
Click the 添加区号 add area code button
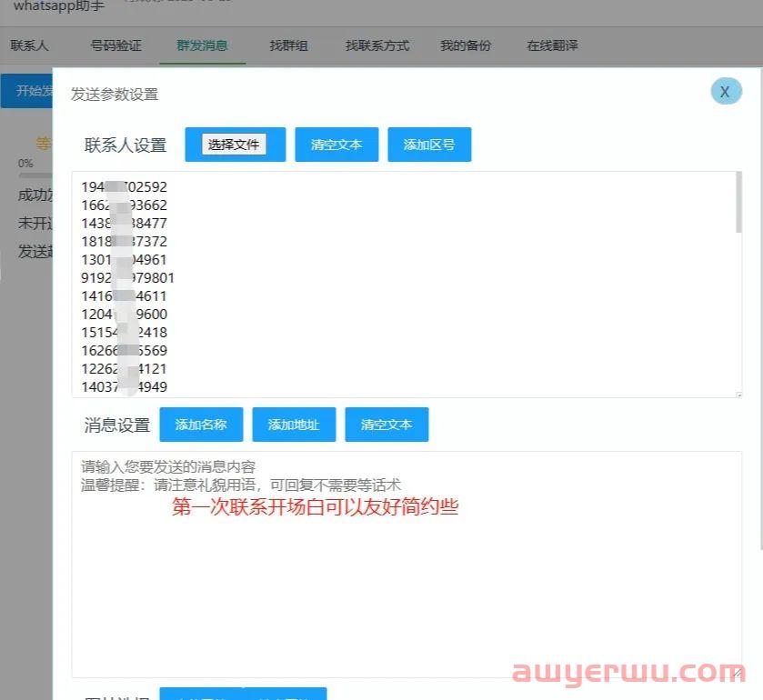tap(429, 144)
